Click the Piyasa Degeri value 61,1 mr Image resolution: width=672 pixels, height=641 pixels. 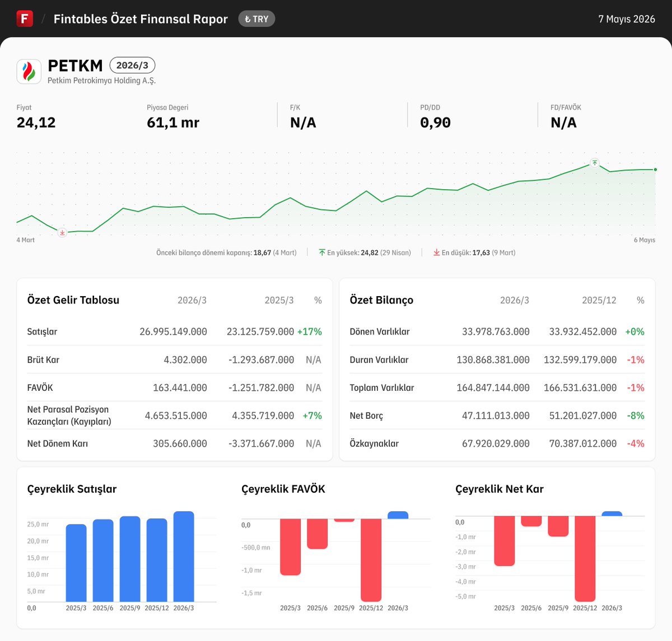[x=173, y=123]
